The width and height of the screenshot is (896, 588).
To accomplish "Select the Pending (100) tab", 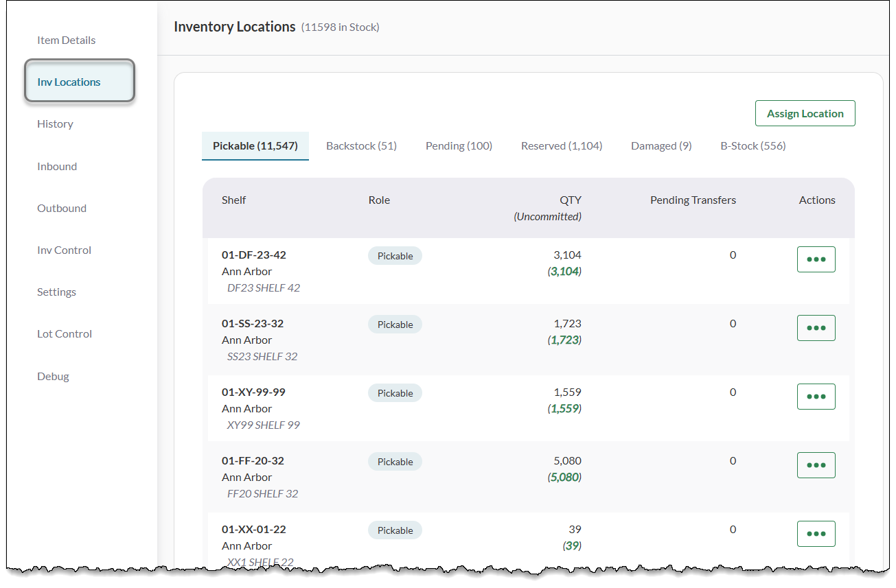I will tap(459, 146).
